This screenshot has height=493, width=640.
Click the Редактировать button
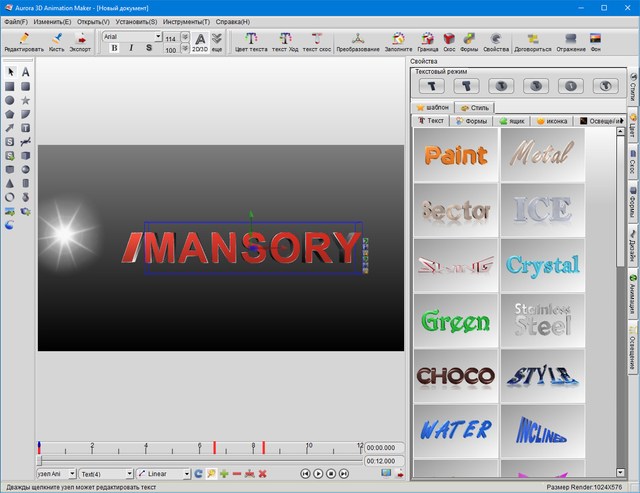click(23, 40)
